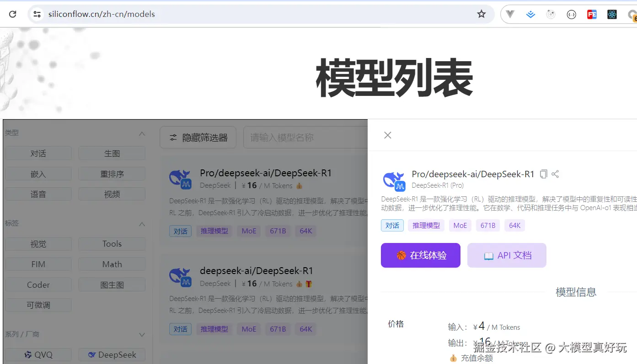Click the 推理模型 tag in detail panel
This screenshot has height=364, width=637.
[x=426, y=226]
